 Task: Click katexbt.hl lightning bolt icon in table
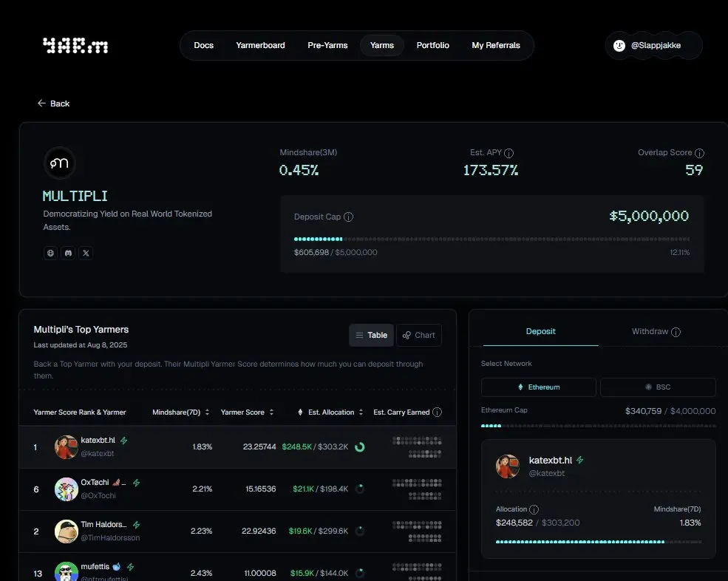point(124,441)
